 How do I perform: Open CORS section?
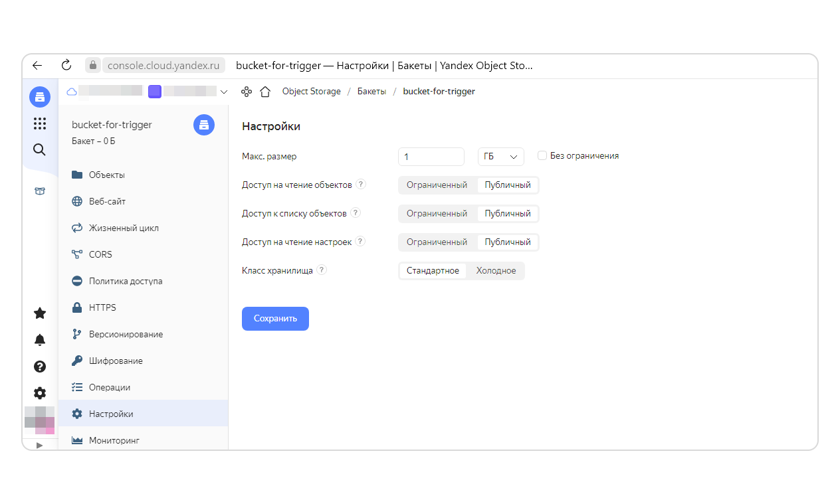point(143,254)
